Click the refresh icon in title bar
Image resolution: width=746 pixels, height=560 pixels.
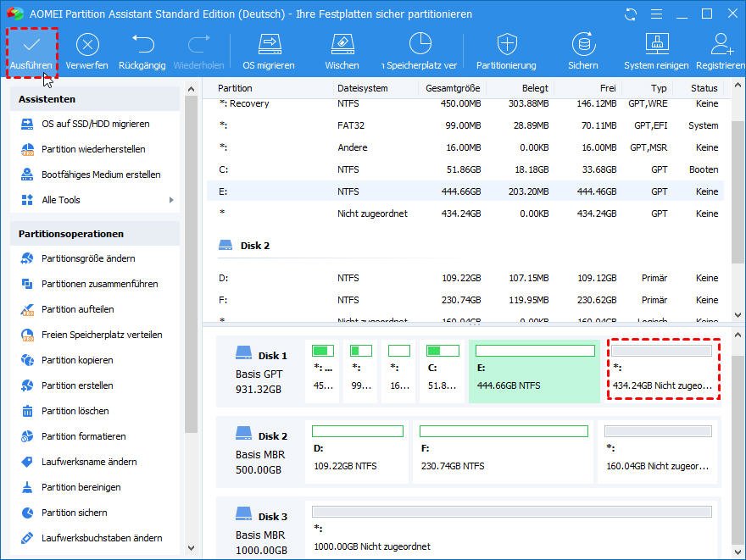630,14
